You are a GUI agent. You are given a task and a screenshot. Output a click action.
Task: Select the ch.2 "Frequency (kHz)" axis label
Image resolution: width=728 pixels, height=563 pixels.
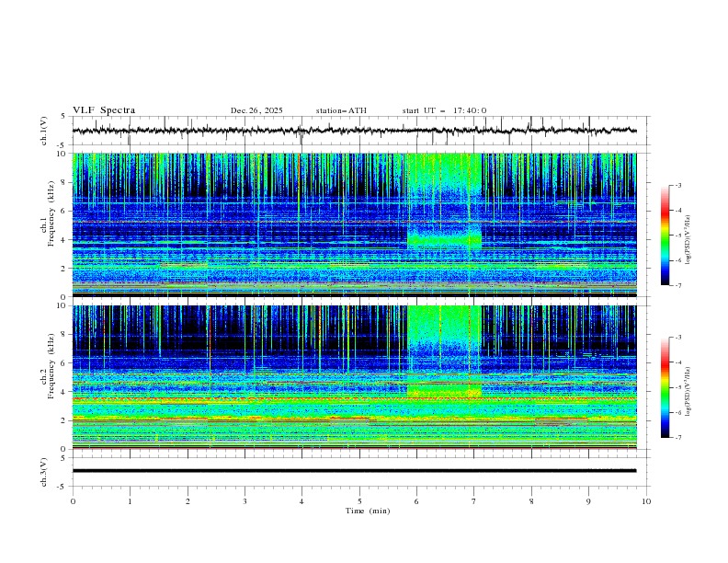pyautogui.click(x=51, y=365)
